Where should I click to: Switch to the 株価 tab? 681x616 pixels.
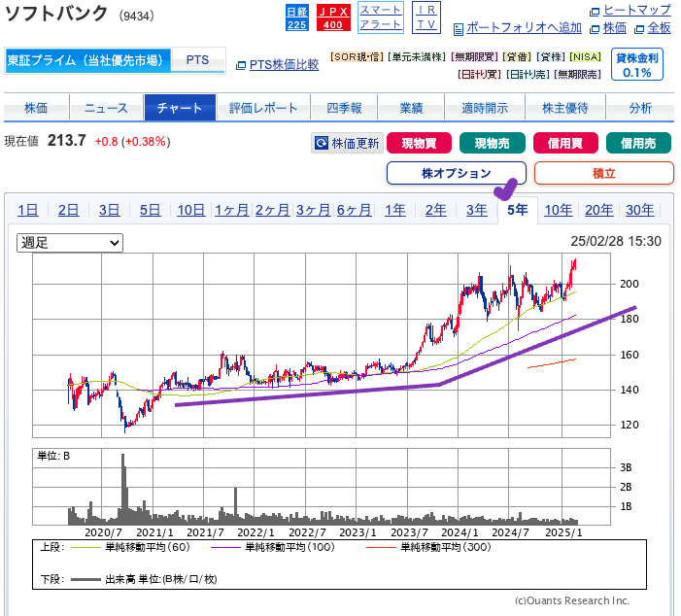coord(36,107)
